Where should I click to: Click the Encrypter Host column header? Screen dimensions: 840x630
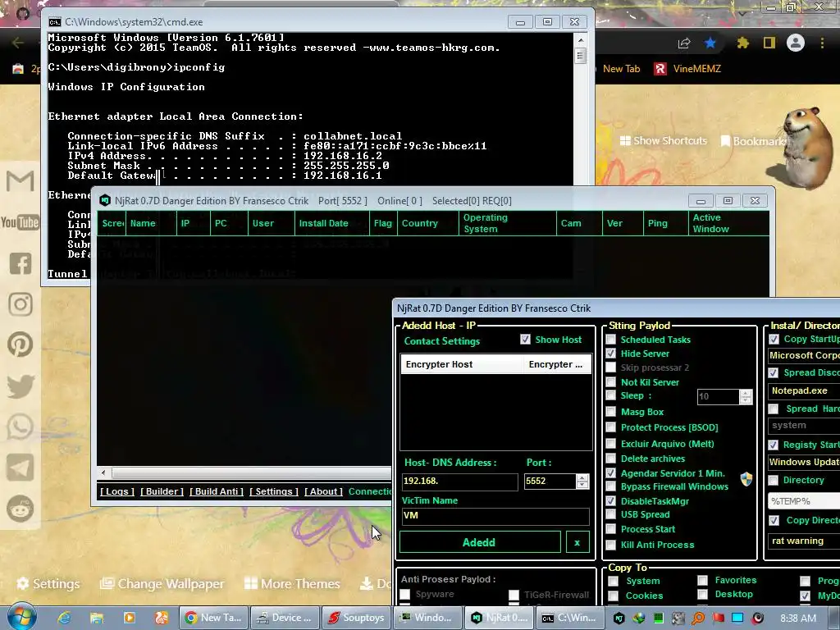coord(462,364)
